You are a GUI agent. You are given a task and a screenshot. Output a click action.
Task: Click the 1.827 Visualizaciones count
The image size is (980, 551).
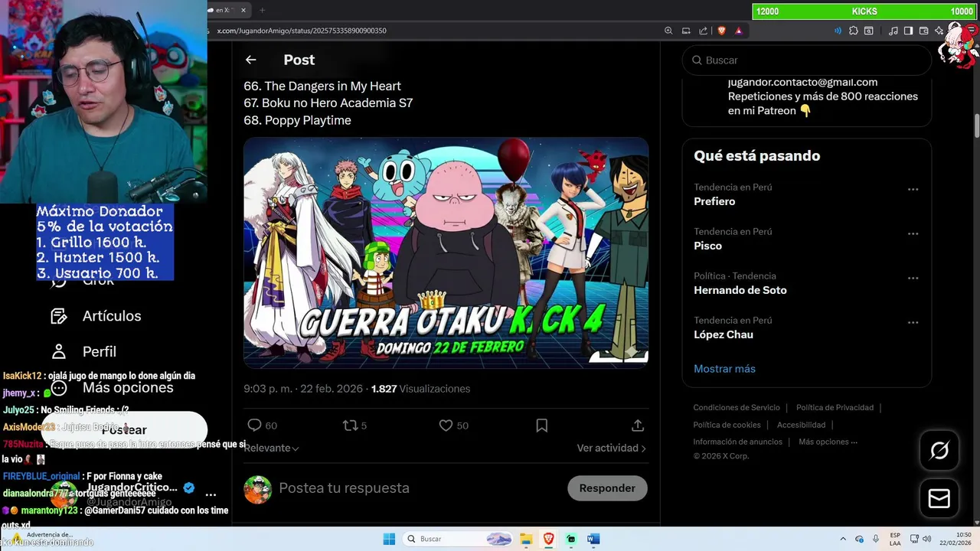pyautogui.click(x=420, y=389)
